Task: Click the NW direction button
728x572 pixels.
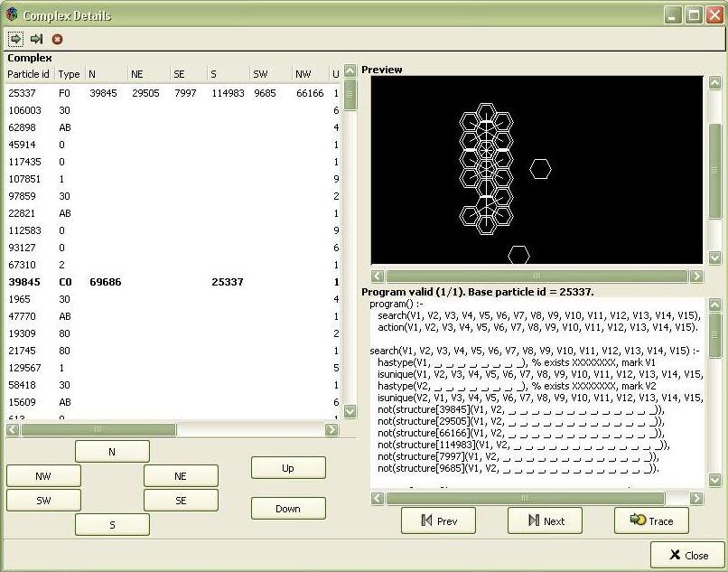Action: [x=43, y=476]
